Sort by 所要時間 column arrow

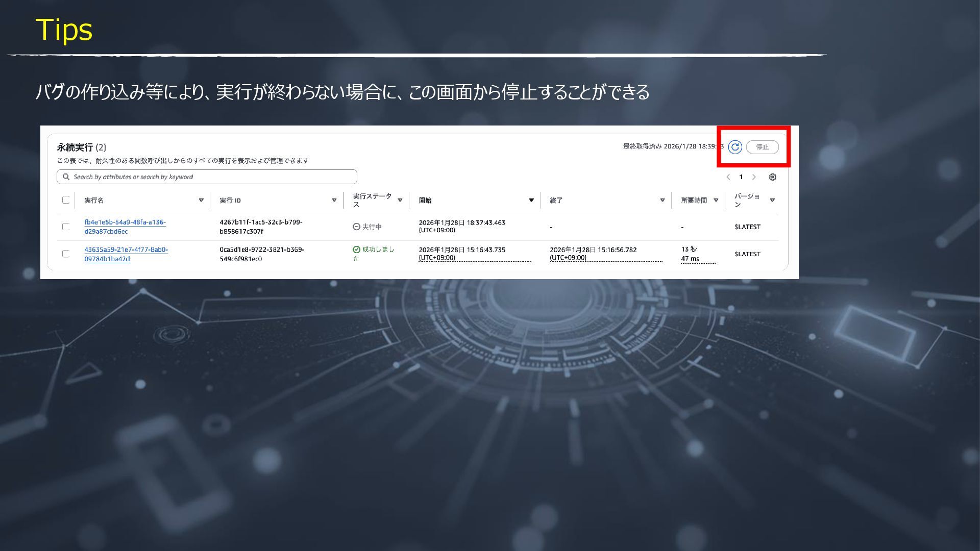click(716, 200)
